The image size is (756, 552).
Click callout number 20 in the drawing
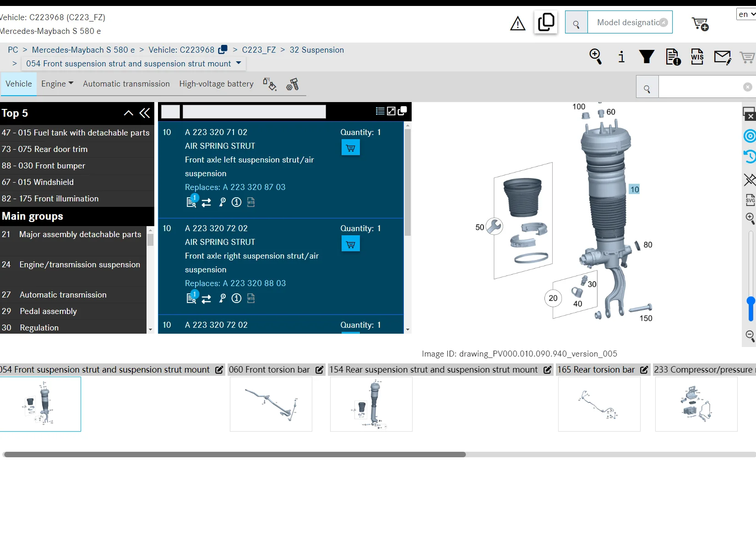(553, 298)
